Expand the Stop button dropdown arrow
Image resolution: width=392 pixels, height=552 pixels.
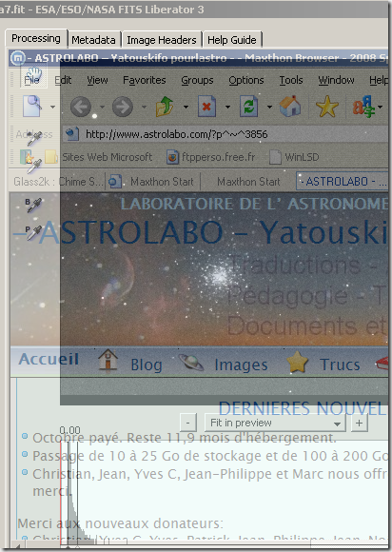227,107
